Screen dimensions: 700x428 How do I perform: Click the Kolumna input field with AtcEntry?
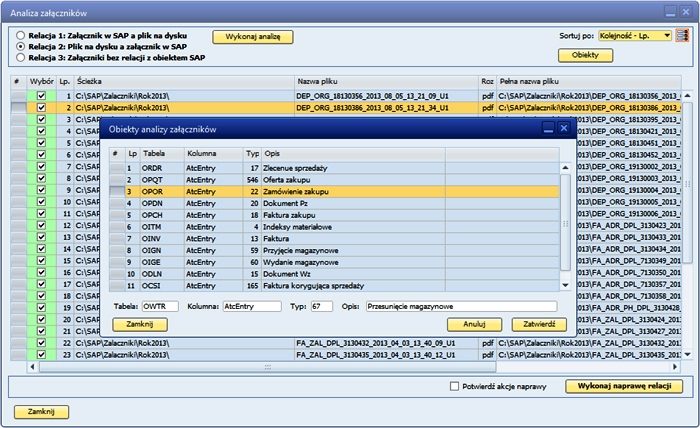coord(252,307)
